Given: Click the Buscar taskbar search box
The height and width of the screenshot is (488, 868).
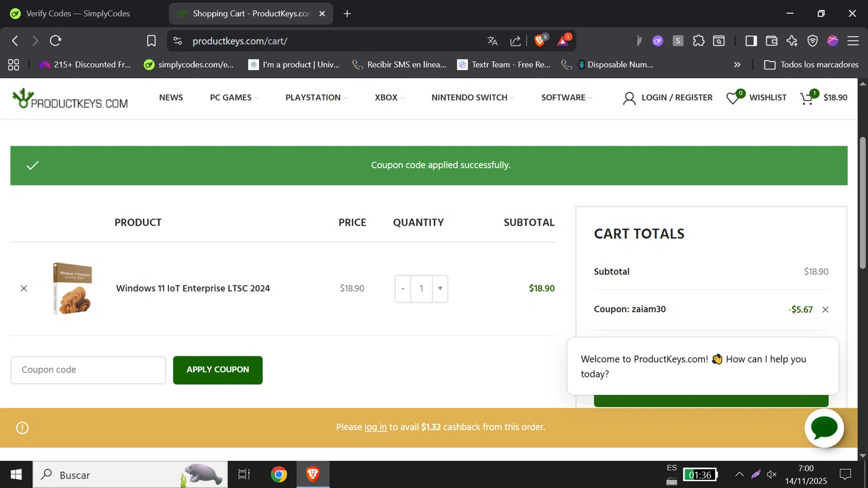Looking at the screenshot, I should [x=130, y=475].
